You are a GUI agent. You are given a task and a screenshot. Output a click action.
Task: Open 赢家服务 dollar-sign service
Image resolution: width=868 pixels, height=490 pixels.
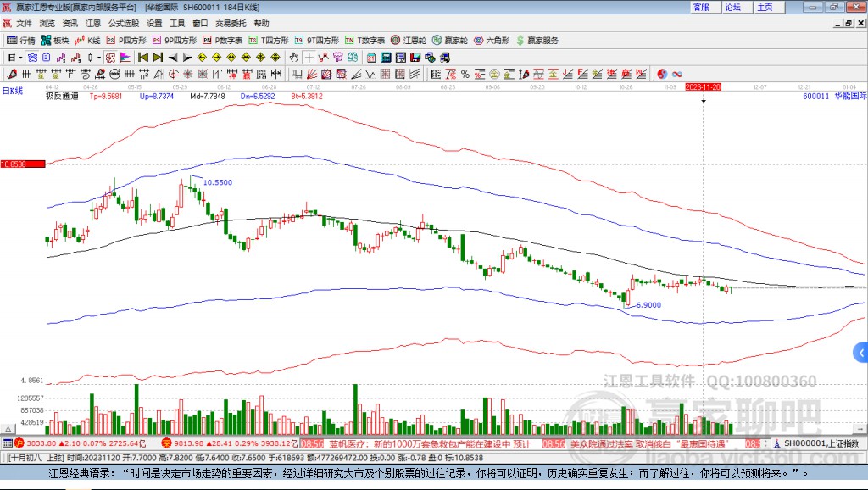tap(537, 41)
